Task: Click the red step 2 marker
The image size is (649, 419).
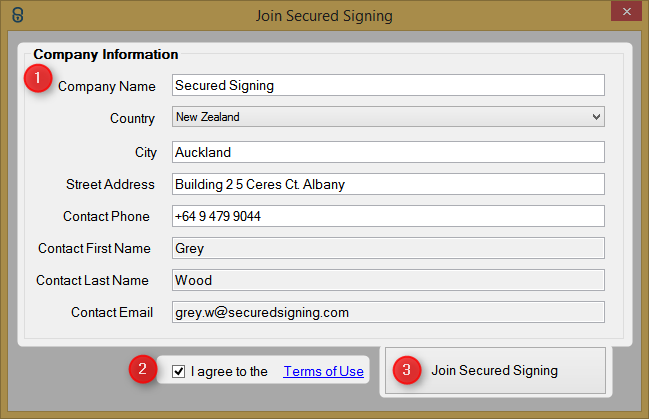Action: (x=142, y=368)
